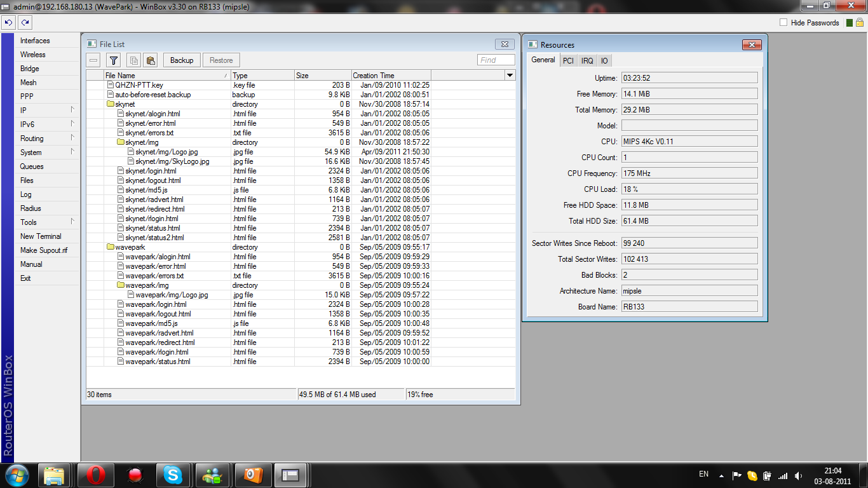Expand the Tools submenu in sidebar
Image resolution: width=868 pixels, height=488 pixels.
[x=72, y=222]
